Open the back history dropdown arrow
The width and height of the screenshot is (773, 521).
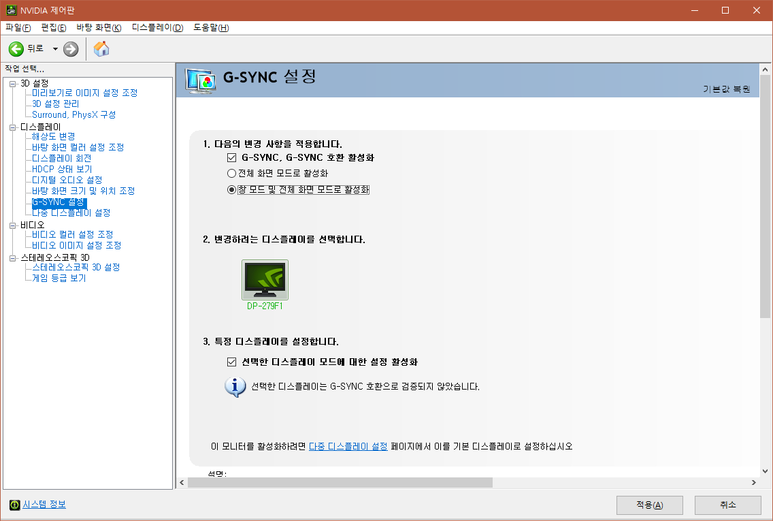click(55, 49)
